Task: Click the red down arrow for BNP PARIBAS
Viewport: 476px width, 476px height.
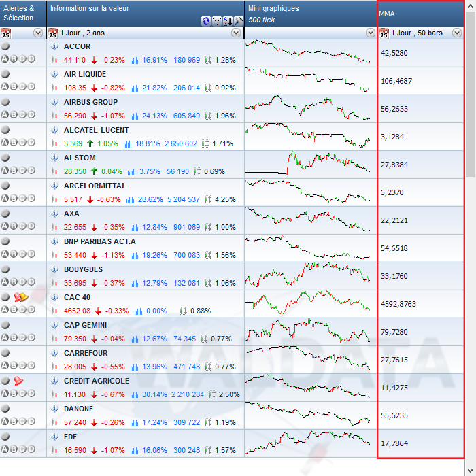Action: tap(94, 255)
